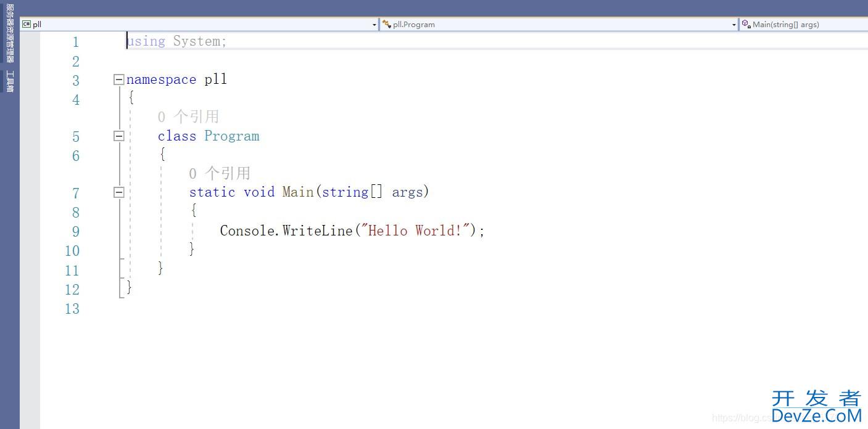Click the "Hello World!" string literal
This screenshot has width=868, height=429.
click(x=416, y=231)
